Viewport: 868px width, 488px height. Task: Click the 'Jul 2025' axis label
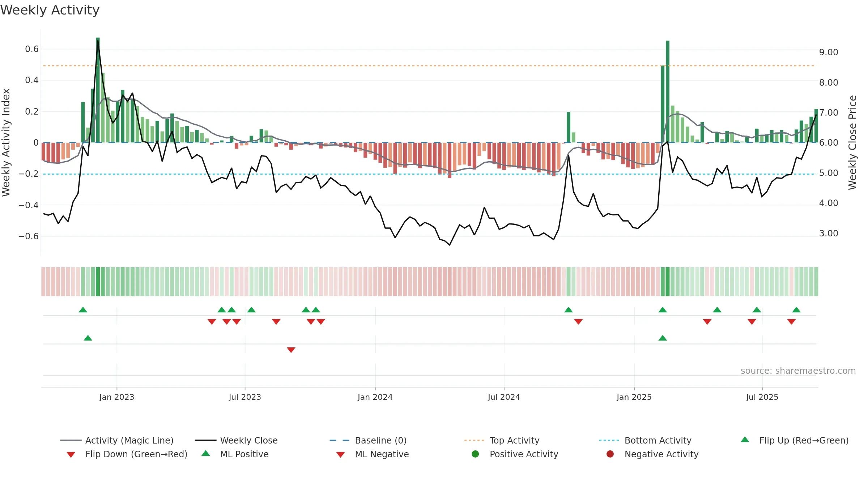(762, 397)
